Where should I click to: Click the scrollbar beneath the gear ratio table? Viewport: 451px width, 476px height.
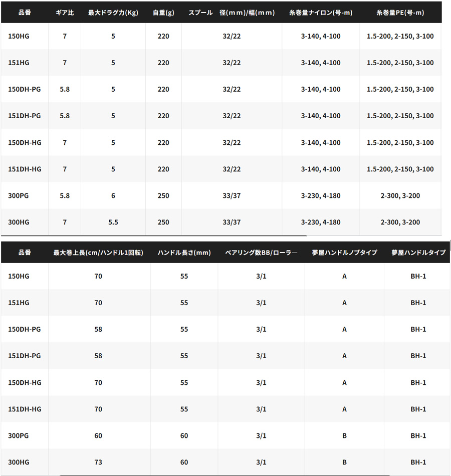[153, 235]
